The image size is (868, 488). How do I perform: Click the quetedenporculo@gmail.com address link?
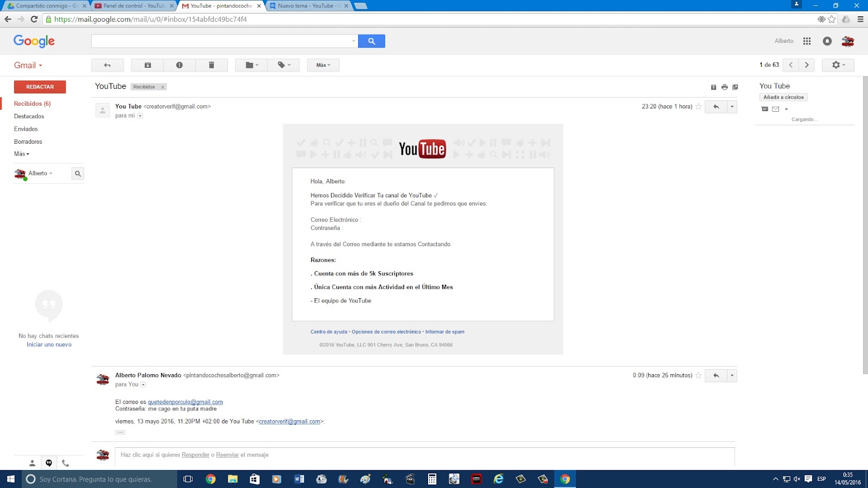pos(186,402)
